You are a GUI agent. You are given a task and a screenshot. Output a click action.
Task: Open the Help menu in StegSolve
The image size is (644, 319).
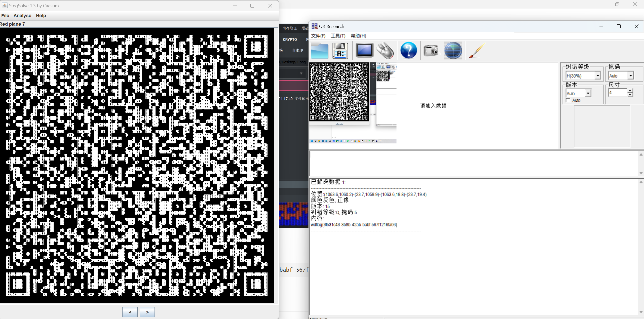click(41, 16)
